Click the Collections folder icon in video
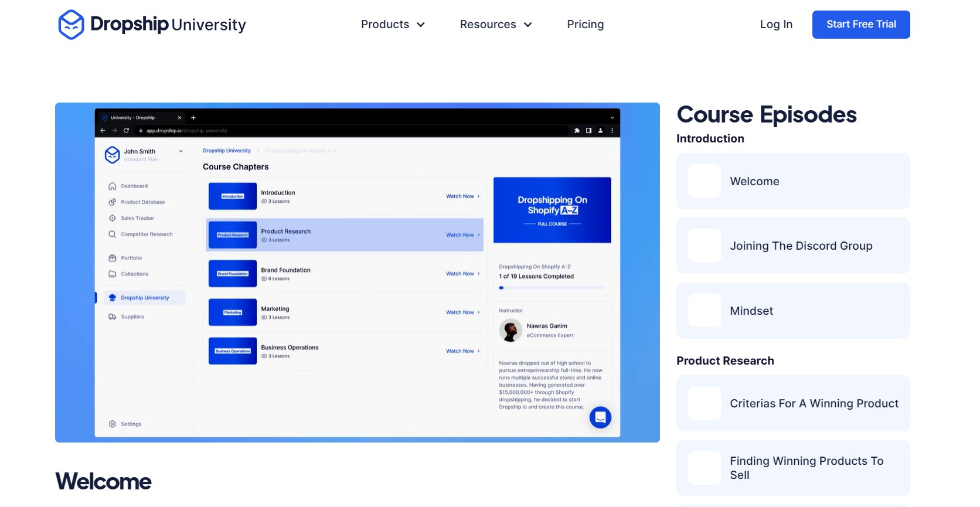The image size is (980, 507). tap(112, 274)
